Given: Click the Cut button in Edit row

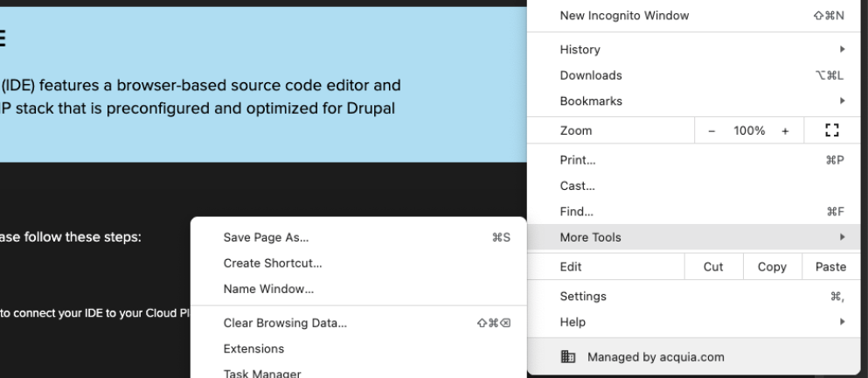Looking at the screenshot, I should tap(713, 267).
